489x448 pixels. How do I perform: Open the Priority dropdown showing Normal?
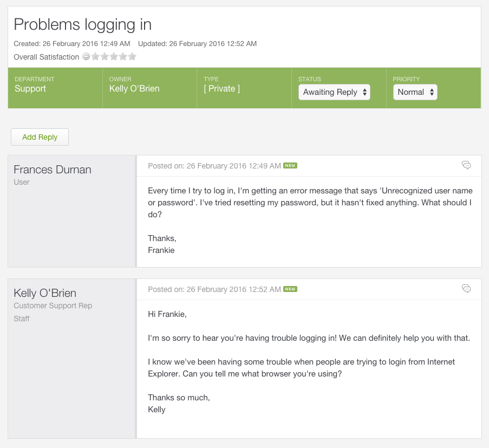coord(415,92)
